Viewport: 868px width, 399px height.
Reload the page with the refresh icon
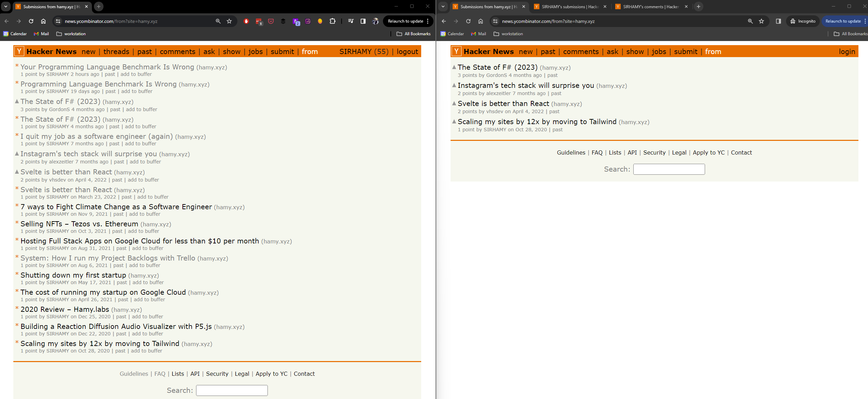[31, 21]
